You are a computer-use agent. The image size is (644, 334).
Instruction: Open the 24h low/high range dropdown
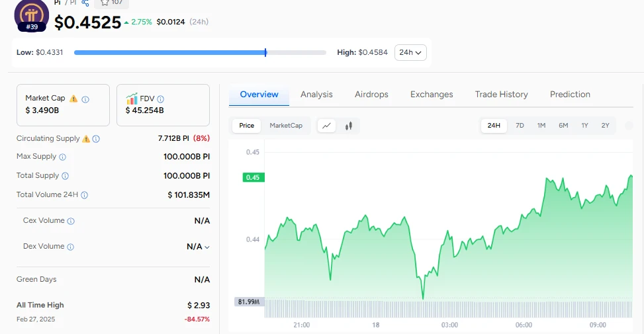(410, 52)
